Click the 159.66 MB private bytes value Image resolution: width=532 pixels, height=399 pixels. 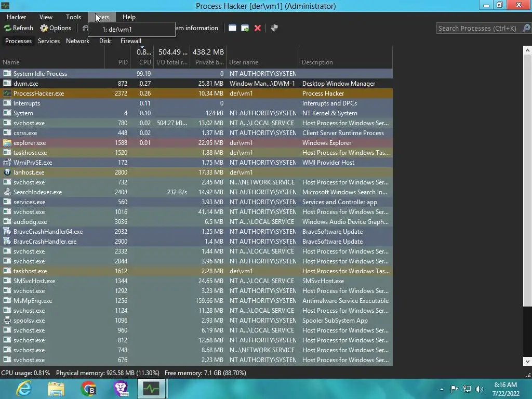tap(209, 301)
